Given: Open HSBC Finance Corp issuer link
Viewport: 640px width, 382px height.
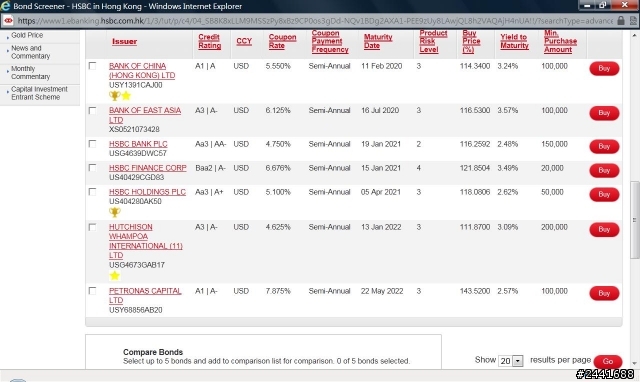Looking at the screenshot, I should (x=147, y=168).
